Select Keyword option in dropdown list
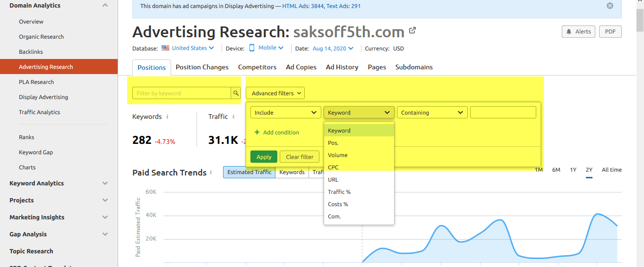644x267 pixels. pos(359,131)
